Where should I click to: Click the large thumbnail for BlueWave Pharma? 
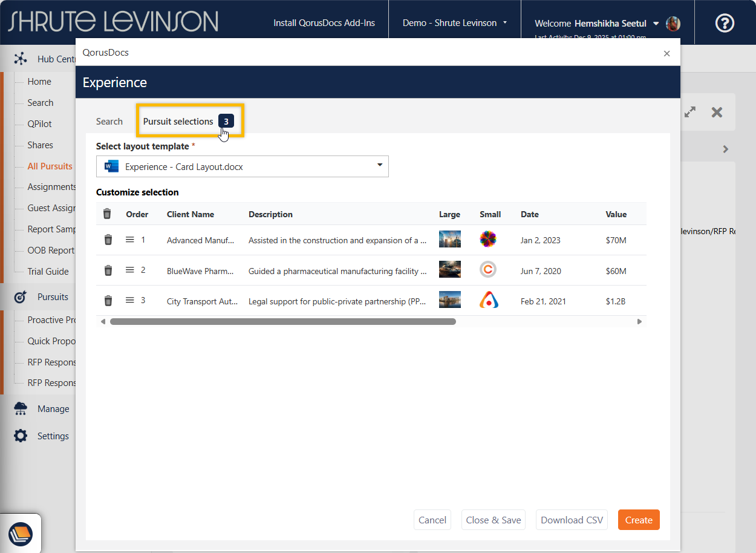(449, 270)
